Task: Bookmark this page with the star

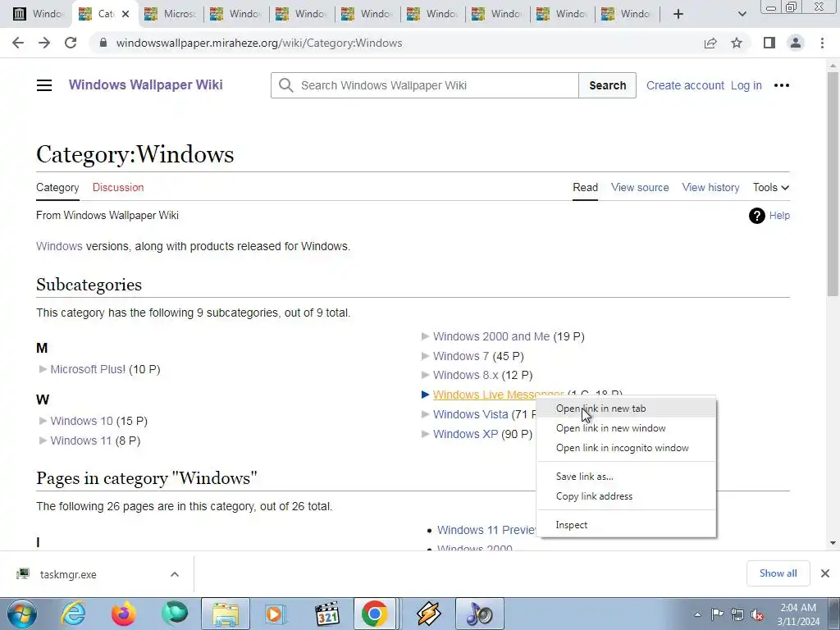Action: pos(737,43)
